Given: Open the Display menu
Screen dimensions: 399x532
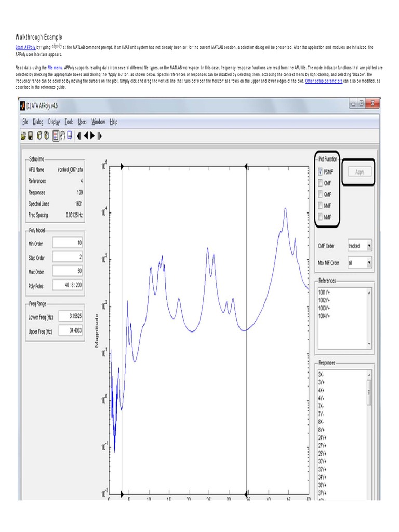Looking at the screenshot, I should click(54, 122).
